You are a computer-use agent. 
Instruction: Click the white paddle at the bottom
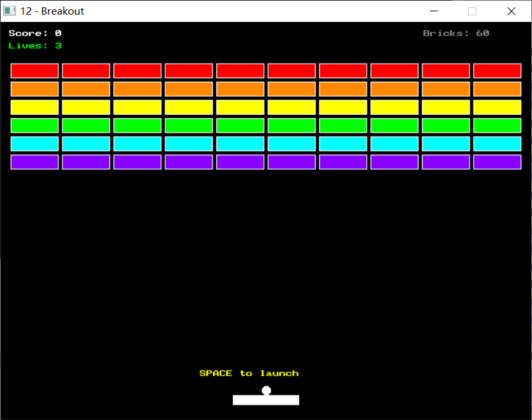tap(265, 400)
